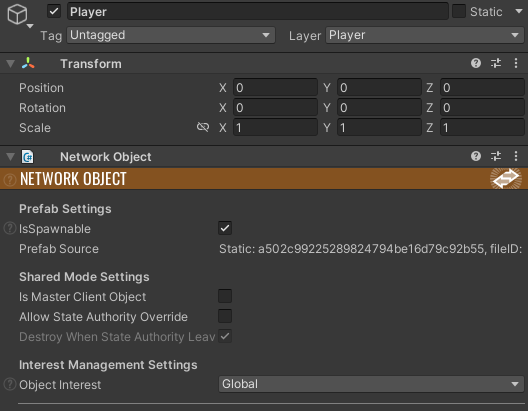Open Network Object help reference icon
This screenshot has height=411, width=528.
tap(476, 156)
